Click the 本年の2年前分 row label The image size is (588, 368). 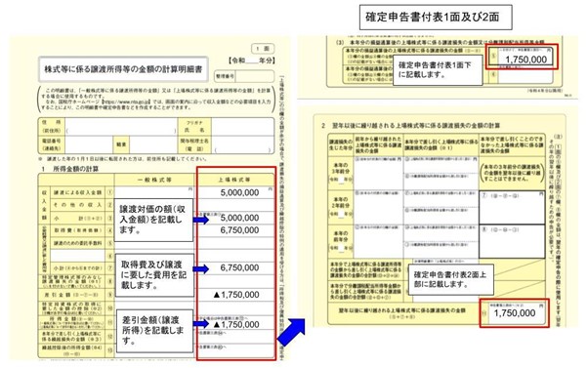[x=340, y=207]
